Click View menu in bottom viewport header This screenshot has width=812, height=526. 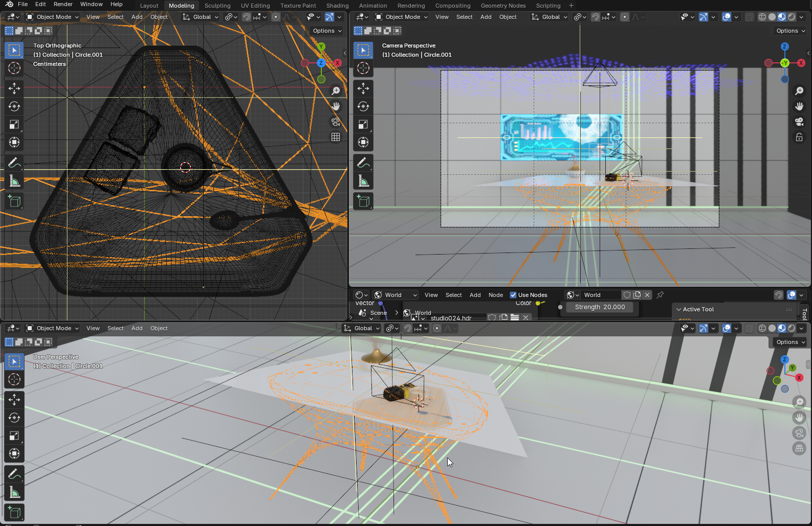click(x=93, y=328)
